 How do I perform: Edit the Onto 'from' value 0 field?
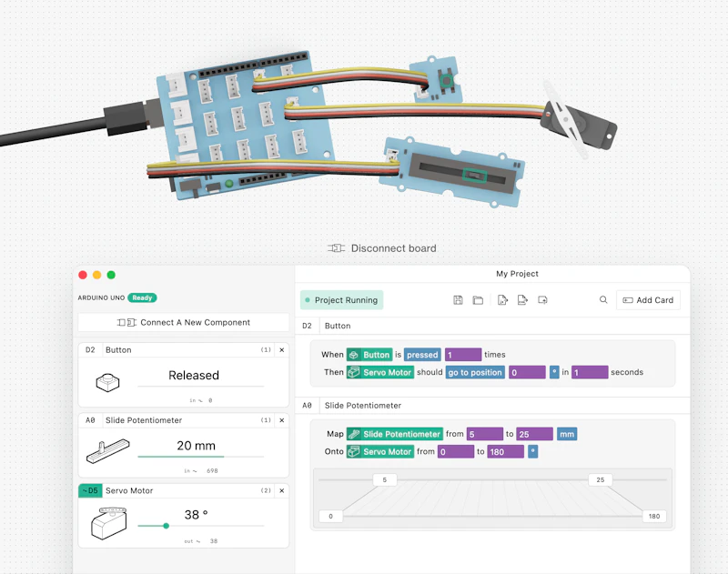pyautogui.click(x=456, y=451)
